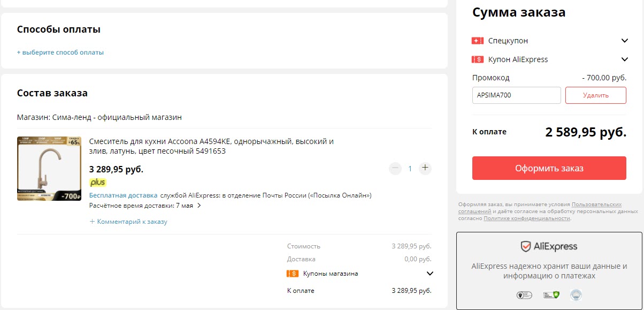Decrease item quantity with the minus button
644x310 pixels.
[395, 168]
